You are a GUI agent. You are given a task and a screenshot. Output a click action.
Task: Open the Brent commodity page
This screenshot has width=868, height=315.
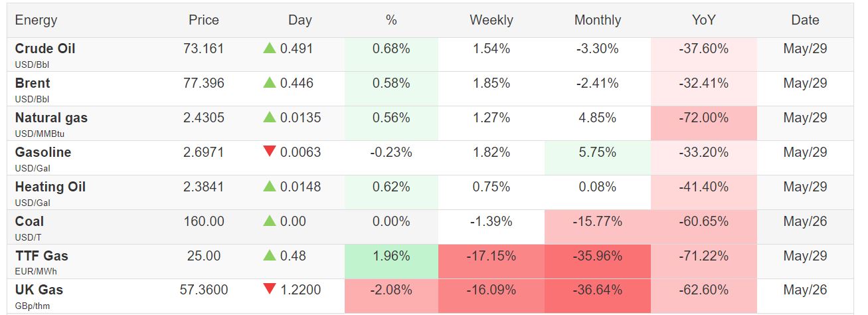33,83
